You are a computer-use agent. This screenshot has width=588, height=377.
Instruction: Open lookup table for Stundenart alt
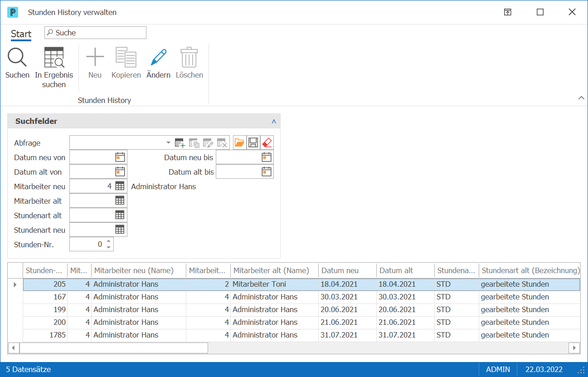pyautogui.click(x=120, y=215)
